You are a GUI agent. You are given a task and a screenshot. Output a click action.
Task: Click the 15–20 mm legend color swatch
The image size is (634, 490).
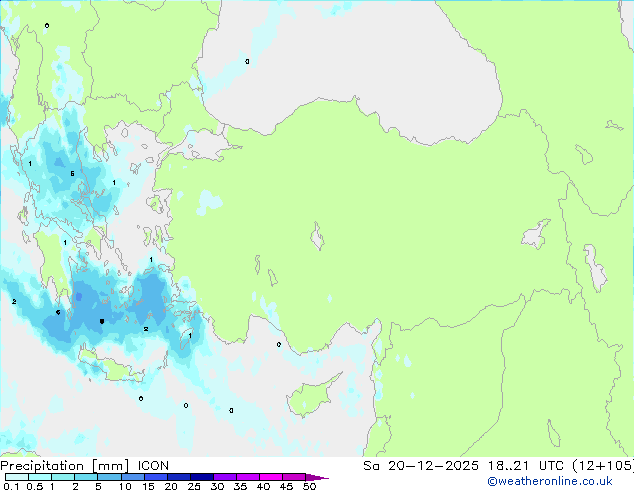(x=155, y=477)
